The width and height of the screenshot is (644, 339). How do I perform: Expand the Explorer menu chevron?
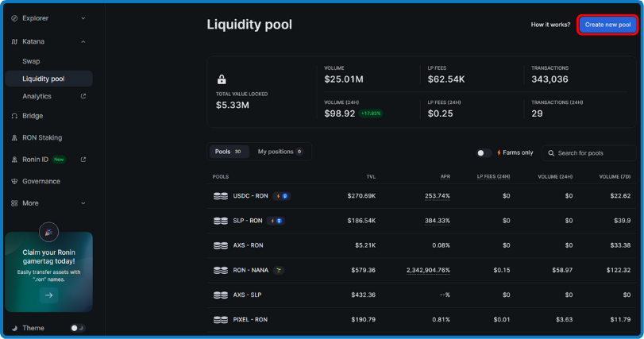click(83, 18)
